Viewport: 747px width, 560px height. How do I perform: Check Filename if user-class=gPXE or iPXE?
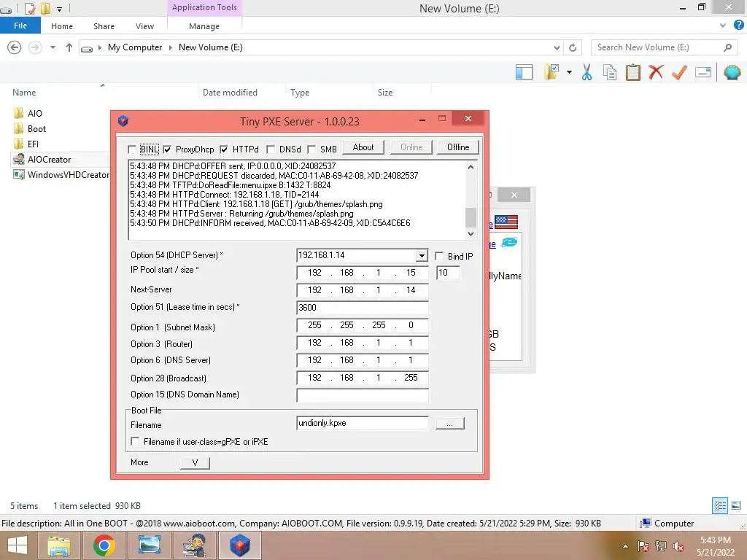click(x=135, y=441)
